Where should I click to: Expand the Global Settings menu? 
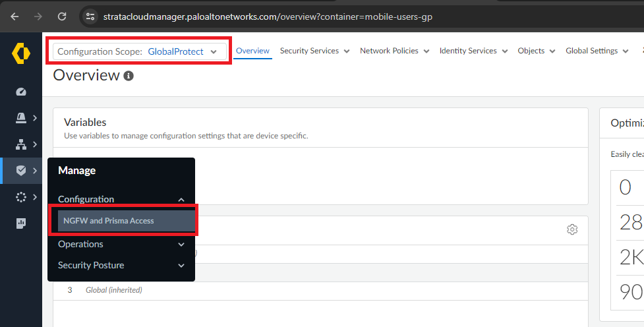(x=597, y=51)
